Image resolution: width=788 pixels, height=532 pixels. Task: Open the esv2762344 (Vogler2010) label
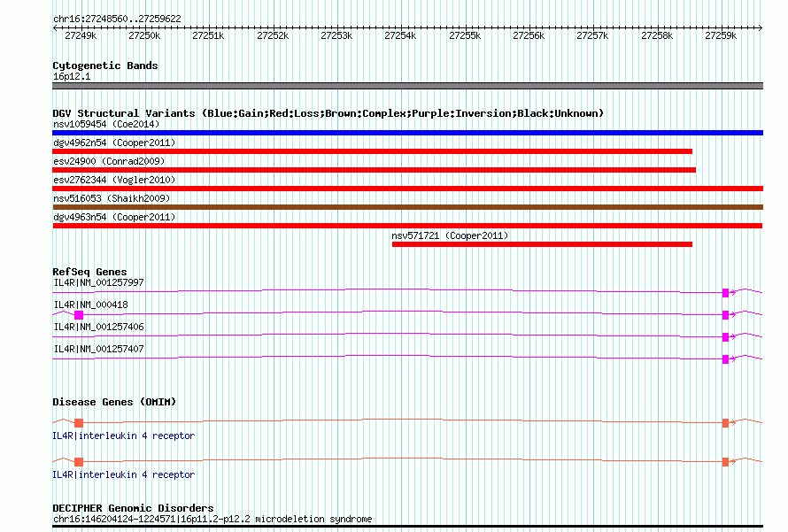[x=114, y=180]
